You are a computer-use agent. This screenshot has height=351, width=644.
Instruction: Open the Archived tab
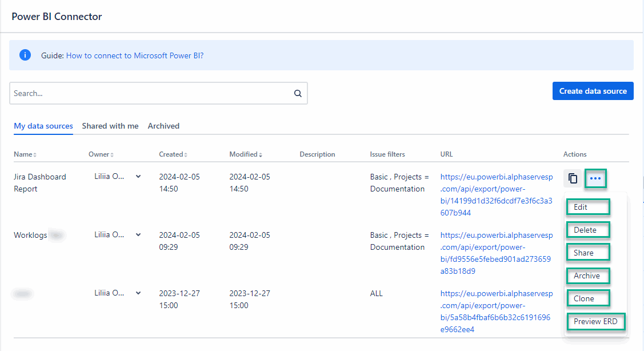(x=163, y=126)
